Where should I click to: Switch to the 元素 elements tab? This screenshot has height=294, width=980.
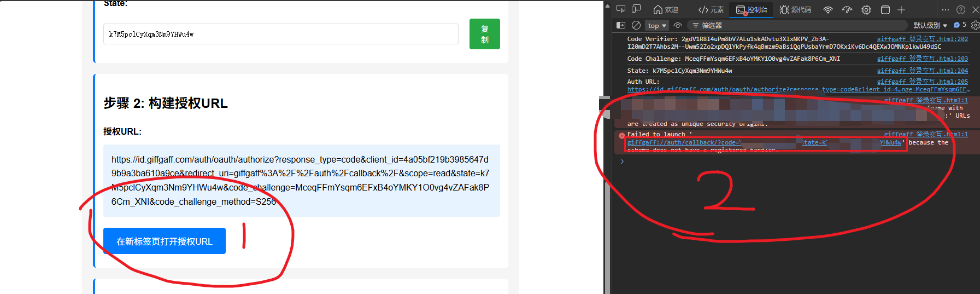(711, 9)
